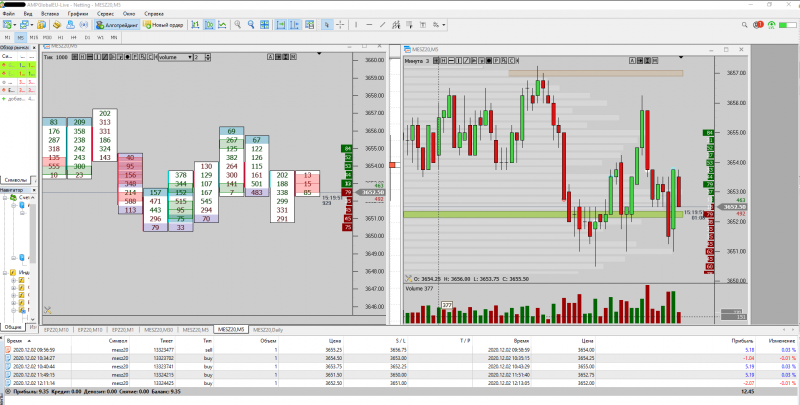Screen dimensions: 800x405
Task: Select the vertical line tool
Action: pos(356,24)
